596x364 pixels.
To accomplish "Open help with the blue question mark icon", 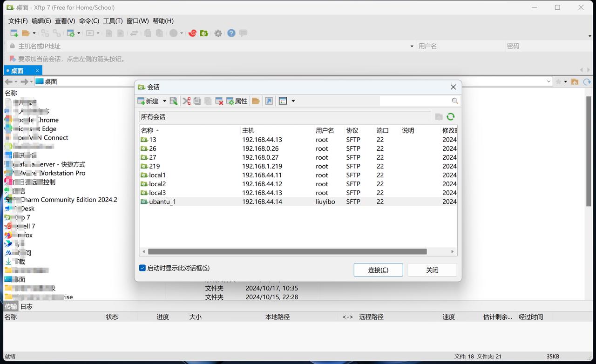I will click(231, 33).
